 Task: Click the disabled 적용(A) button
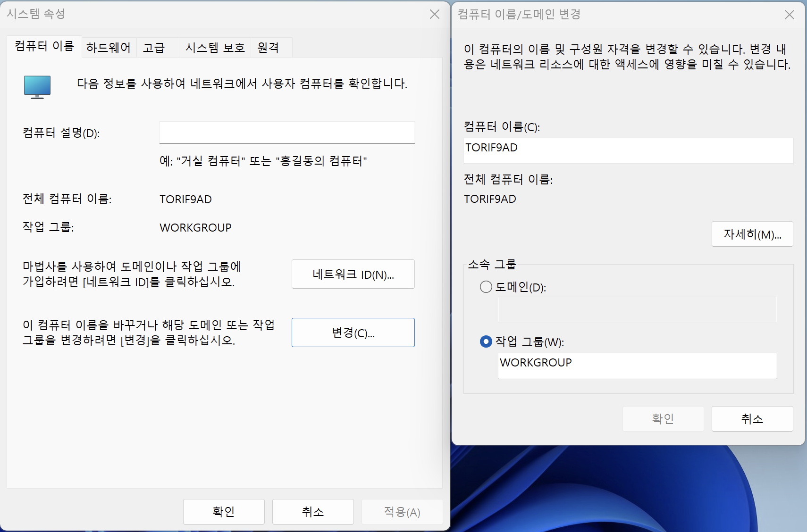[x=402, y=512]
